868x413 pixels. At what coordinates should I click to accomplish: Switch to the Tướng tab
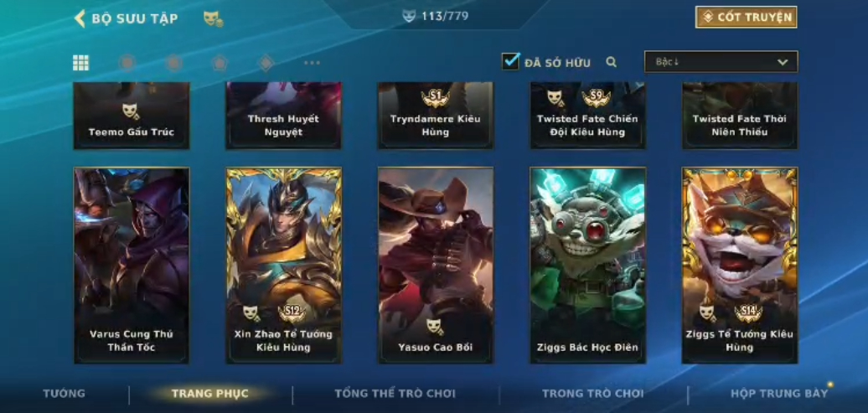coord(65,394)
